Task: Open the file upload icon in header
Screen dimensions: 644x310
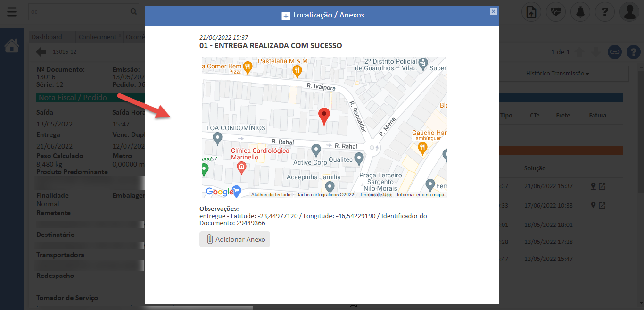Action: tap(531, 12)
